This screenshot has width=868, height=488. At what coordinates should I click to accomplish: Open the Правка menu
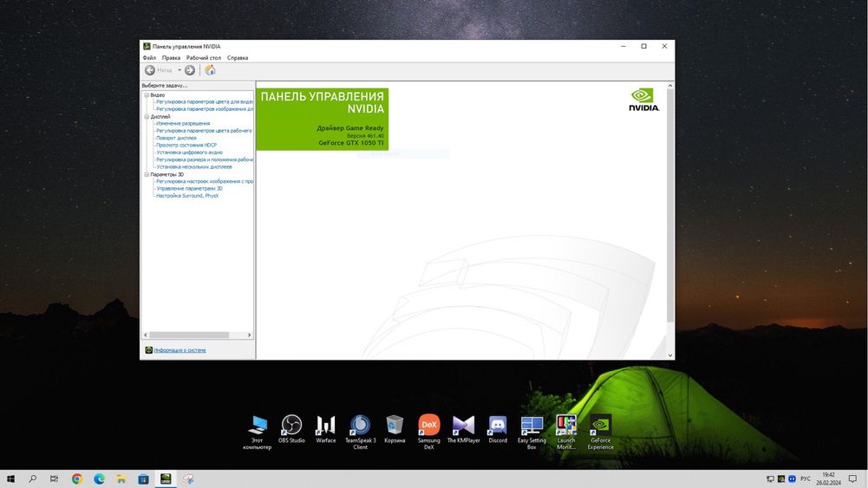[171, 57]
